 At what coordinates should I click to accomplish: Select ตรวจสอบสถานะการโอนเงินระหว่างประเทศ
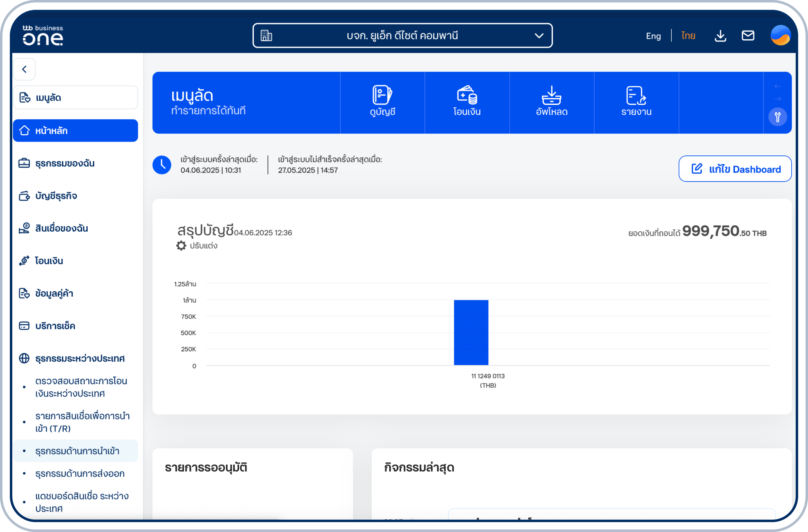click(x=81, y=387)
